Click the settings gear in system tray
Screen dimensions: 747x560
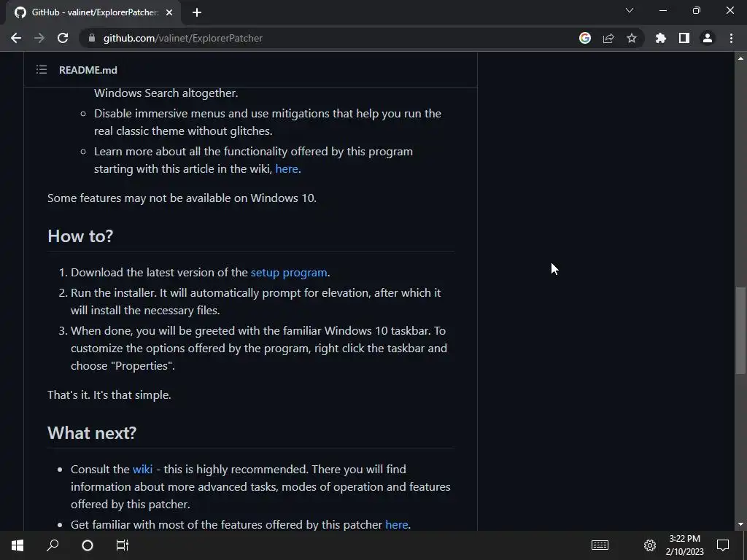click(x=650, y=545)
